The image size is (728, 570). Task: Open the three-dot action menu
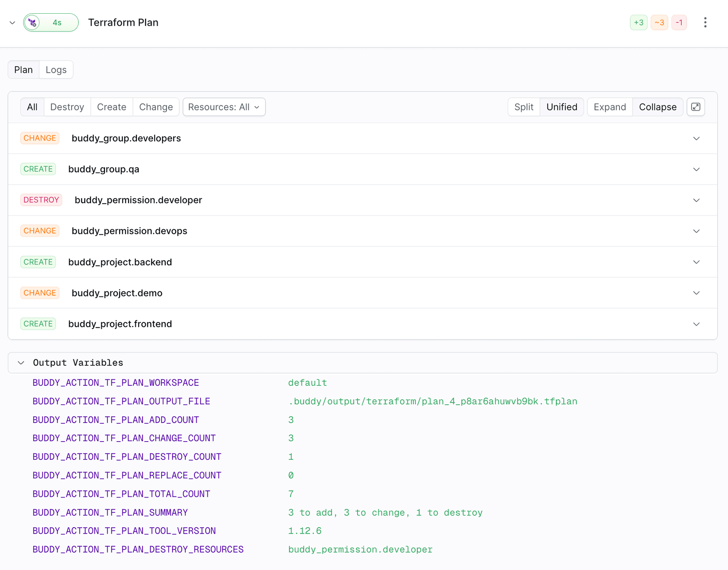[705, 22]
